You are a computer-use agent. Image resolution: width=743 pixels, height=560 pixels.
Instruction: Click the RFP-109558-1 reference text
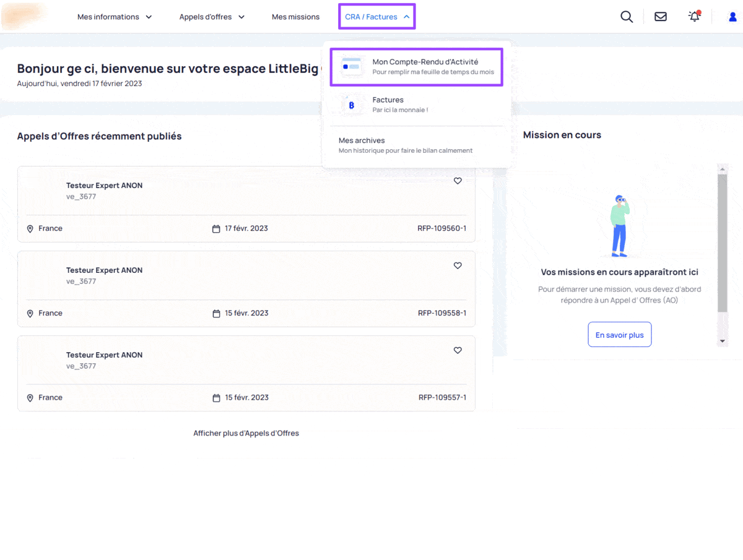pos(442,313)
